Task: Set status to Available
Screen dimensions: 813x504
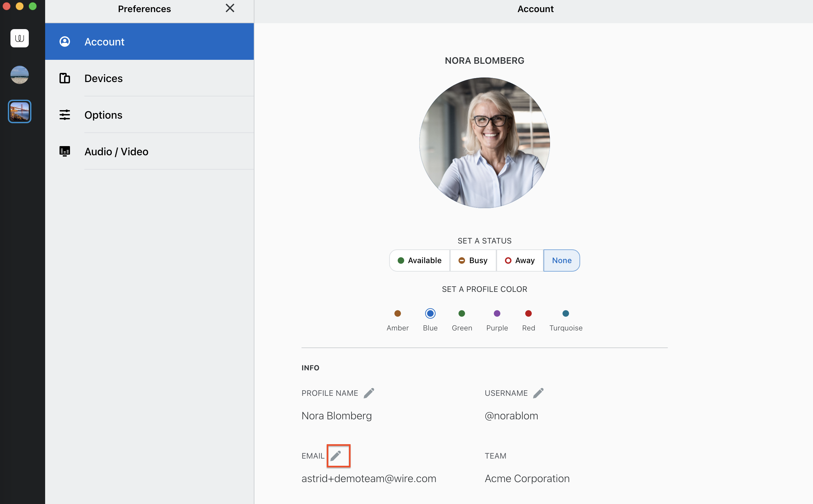Action: [420, 260]
